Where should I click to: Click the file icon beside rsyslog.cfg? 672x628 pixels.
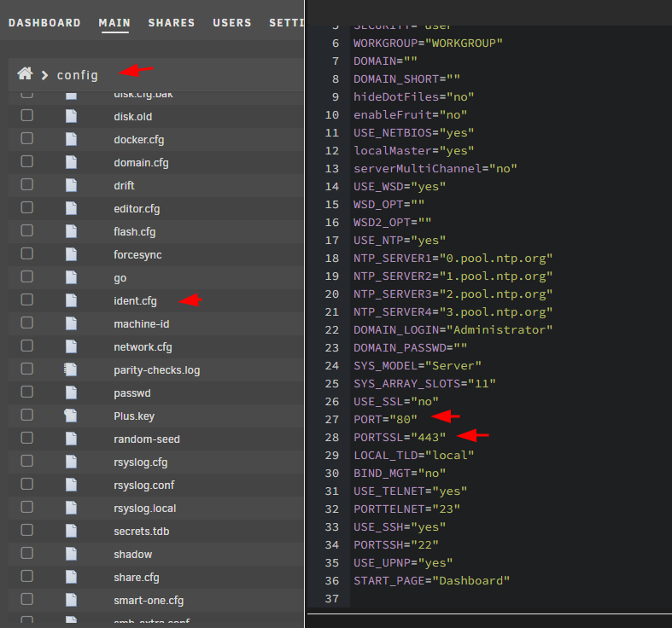[x=71, y=462]
